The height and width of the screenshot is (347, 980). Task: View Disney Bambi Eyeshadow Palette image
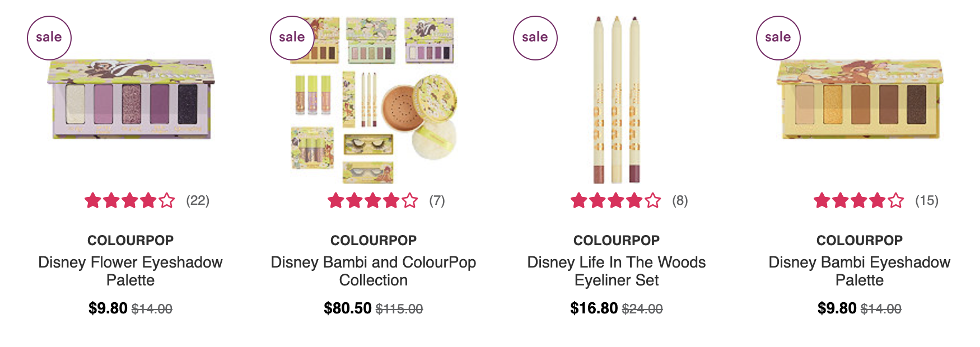[x=860, y=99]
